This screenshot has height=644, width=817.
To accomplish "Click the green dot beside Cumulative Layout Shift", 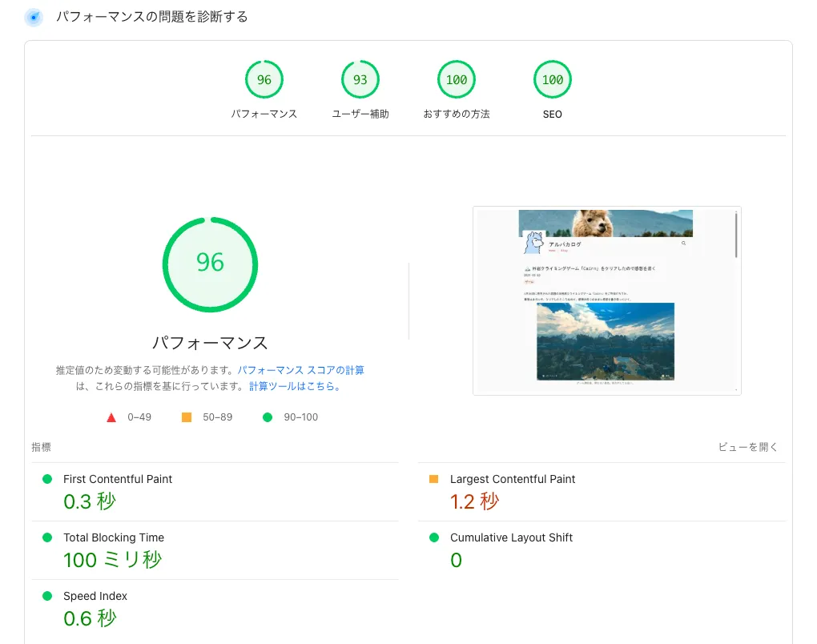I will pyautogui.click(x=434, y=537).
